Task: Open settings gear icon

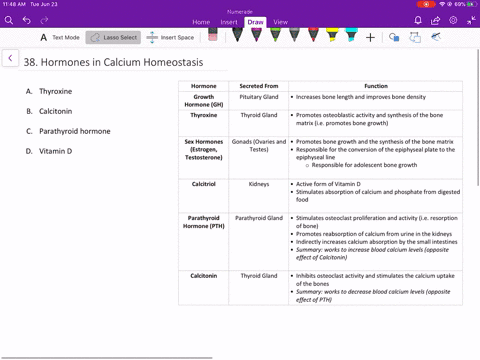Action: point(453,20)
